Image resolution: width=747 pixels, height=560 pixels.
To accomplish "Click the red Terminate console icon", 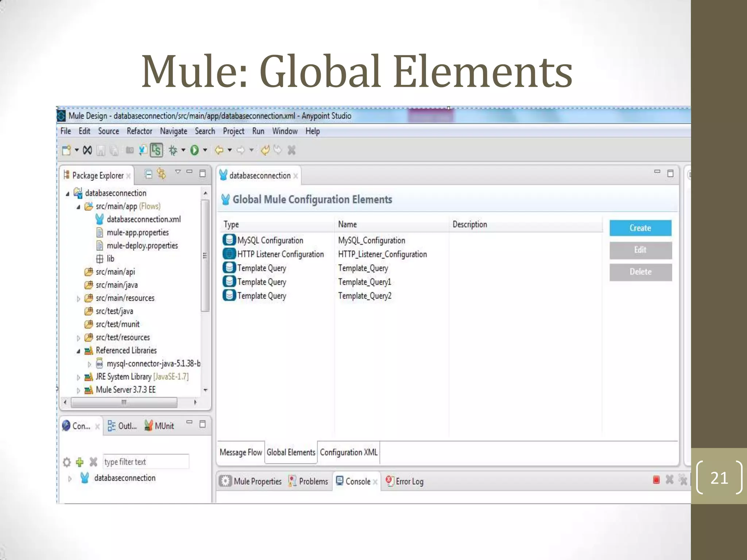I will click(x=656, y=480).
